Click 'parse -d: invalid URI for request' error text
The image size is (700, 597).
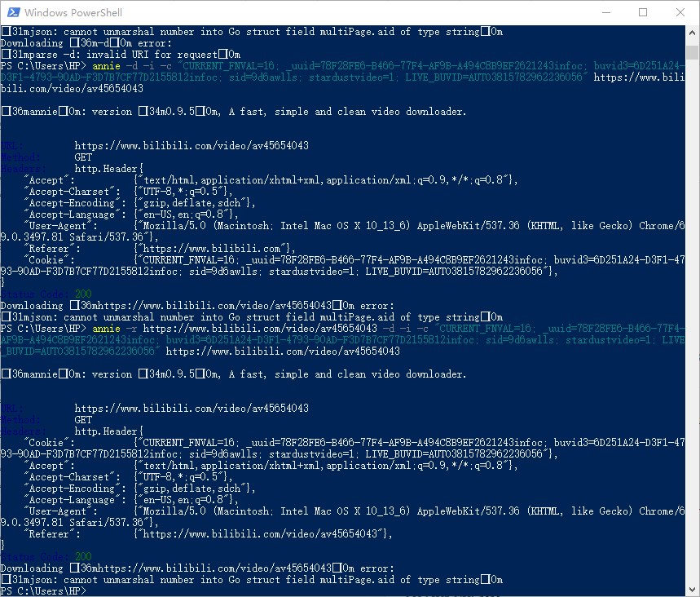121,55
